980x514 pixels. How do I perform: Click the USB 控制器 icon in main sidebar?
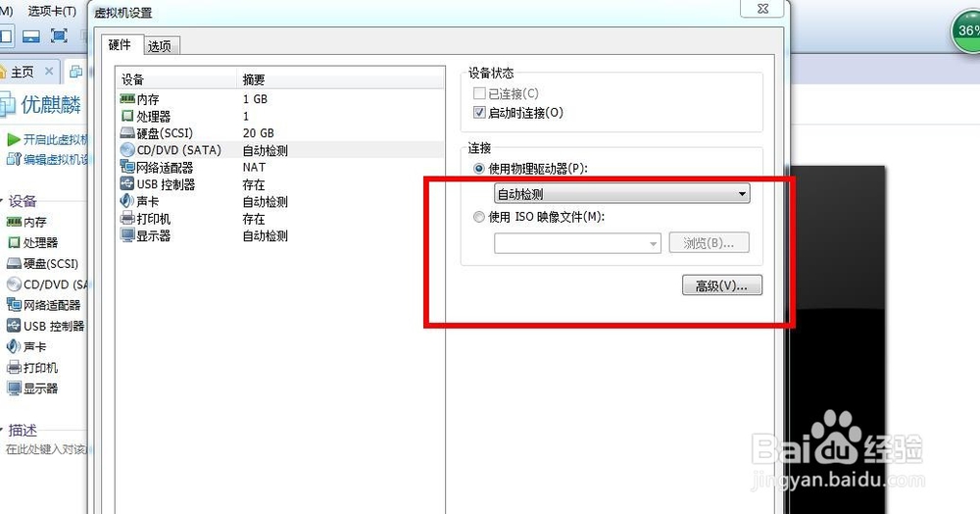point(14,325)
